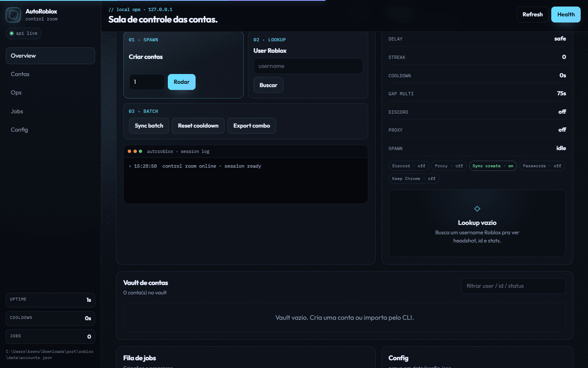Click the log line 'control room online'
Screen dimensions: 588x368
coord(195,166)
